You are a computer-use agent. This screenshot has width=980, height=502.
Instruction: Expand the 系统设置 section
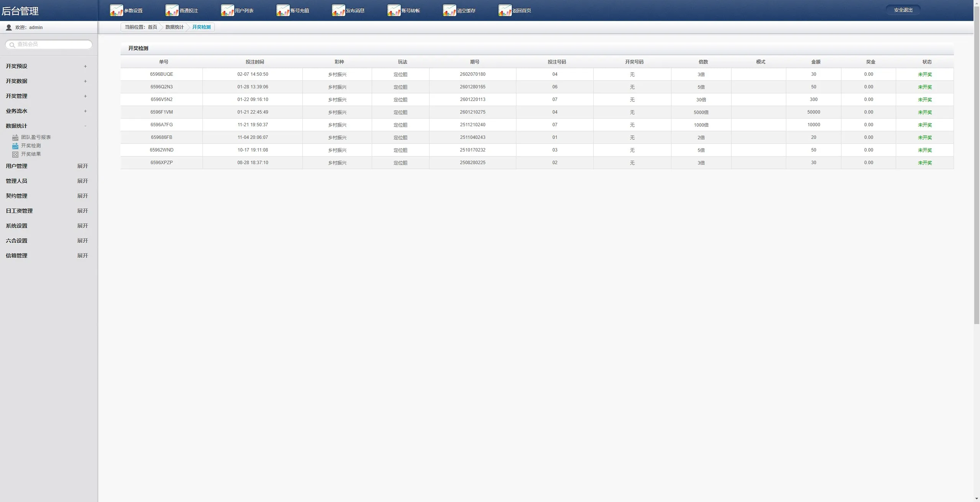point(83,226)
